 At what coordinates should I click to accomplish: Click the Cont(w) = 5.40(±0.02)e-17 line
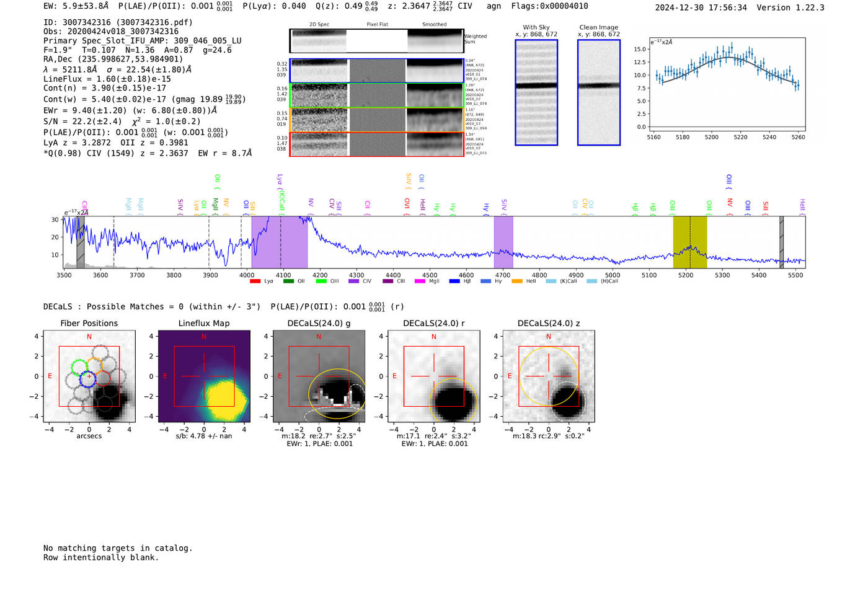144,99
